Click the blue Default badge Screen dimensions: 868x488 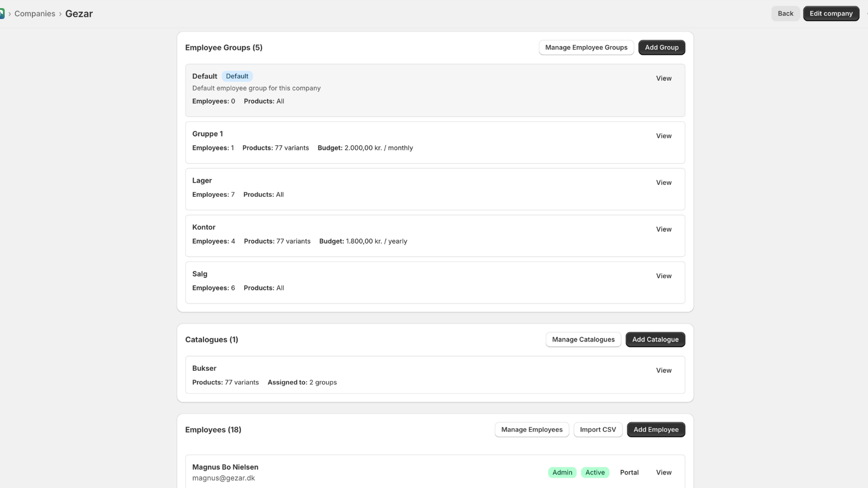(x=237, y=76)
